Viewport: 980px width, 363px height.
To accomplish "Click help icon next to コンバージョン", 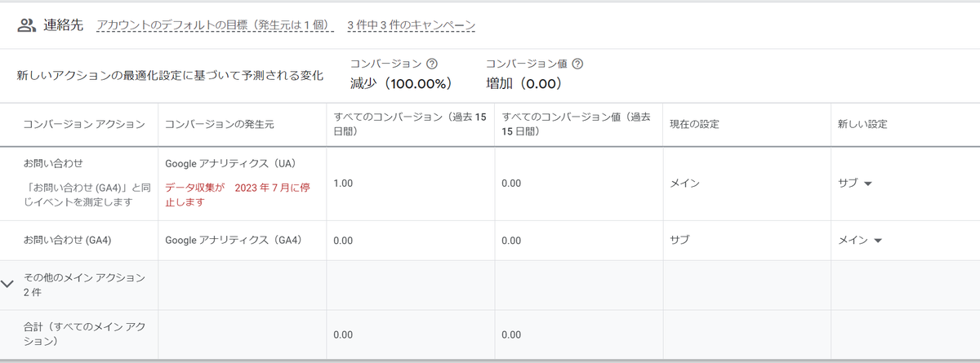I will point(432,64).
